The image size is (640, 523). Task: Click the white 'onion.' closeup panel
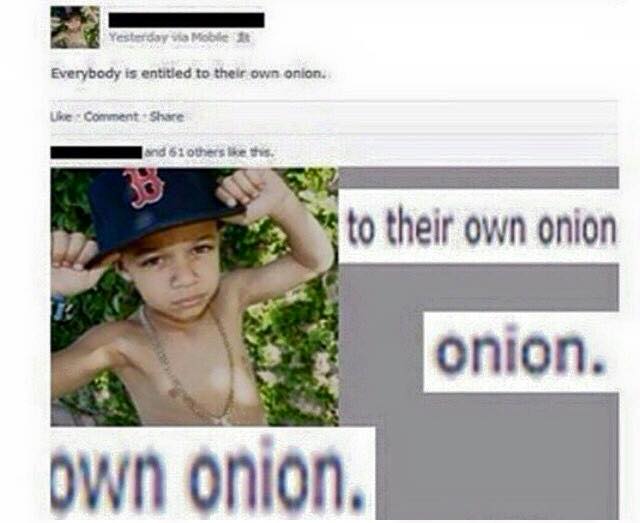coord(521,352)
